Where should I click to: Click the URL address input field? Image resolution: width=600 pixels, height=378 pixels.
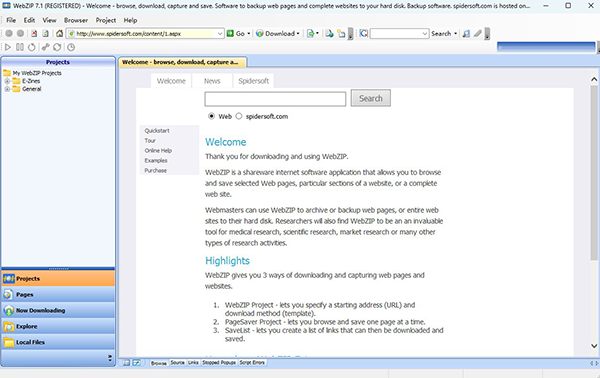[145, 34]
